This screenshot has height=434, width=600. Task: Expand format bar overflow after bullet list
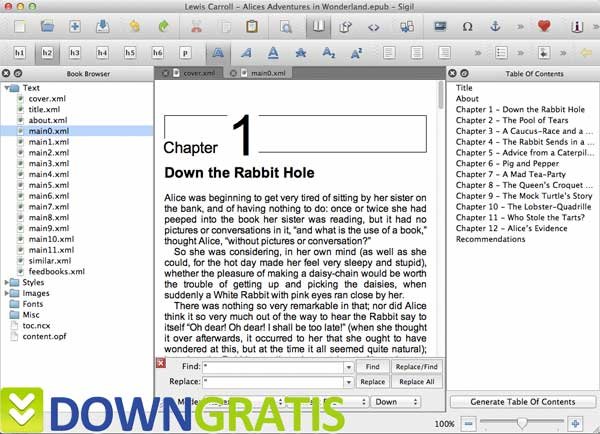pyautogui.click(x=520, y=53)
